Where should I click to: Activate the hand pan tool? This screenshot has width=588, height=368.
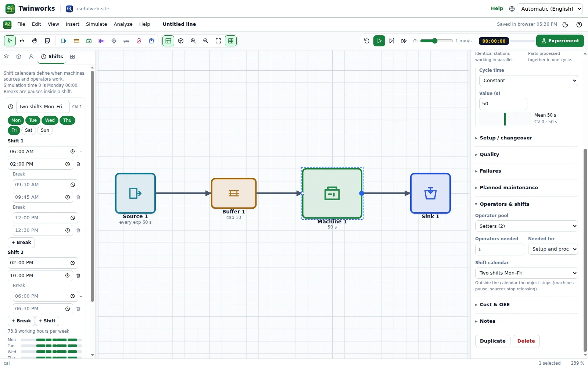[35, 41]
